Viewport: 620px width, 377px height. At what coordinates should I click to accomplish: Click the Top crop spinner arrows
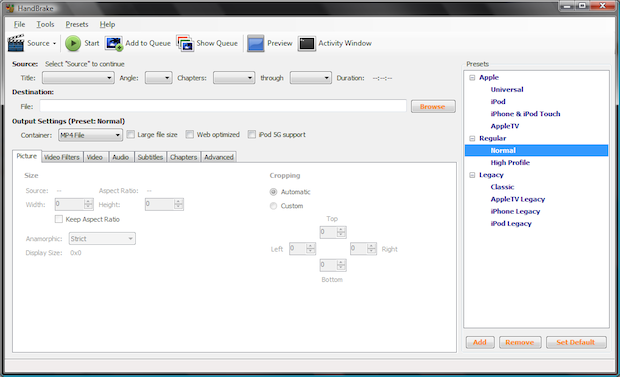click(341, 232)
